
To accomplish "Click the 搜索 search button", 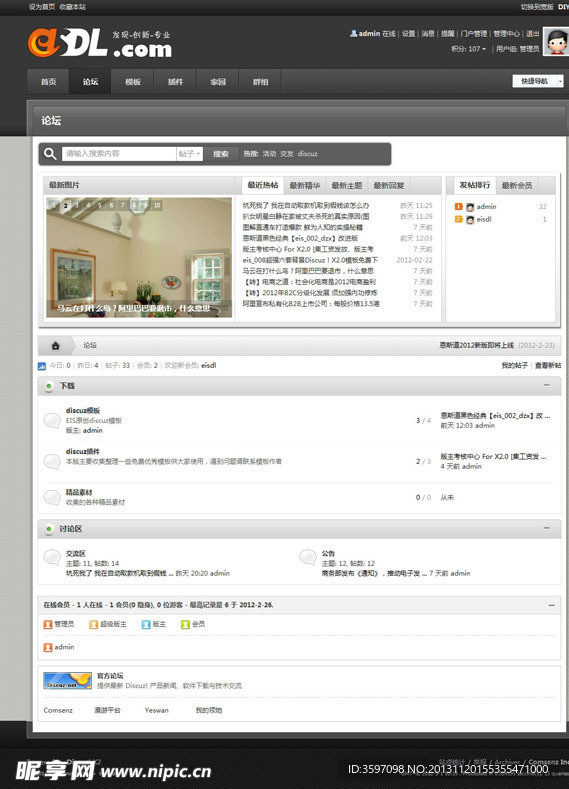I will tap(221, 154).
